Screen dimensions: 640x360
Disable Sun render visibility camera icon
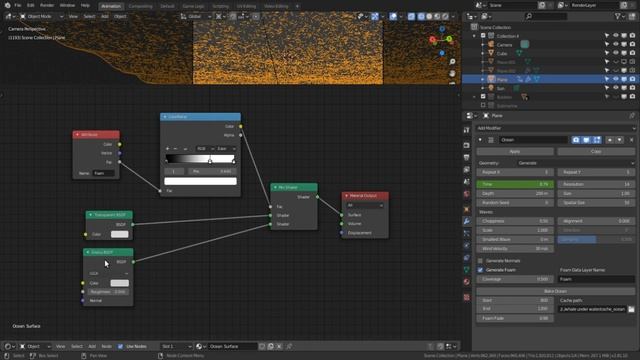632,88
